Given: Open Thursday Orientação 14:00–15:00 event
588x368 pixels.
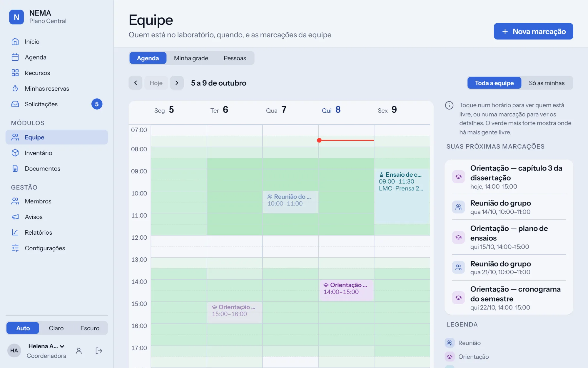Looking at the screenshot, I should (x=346, y=290).
